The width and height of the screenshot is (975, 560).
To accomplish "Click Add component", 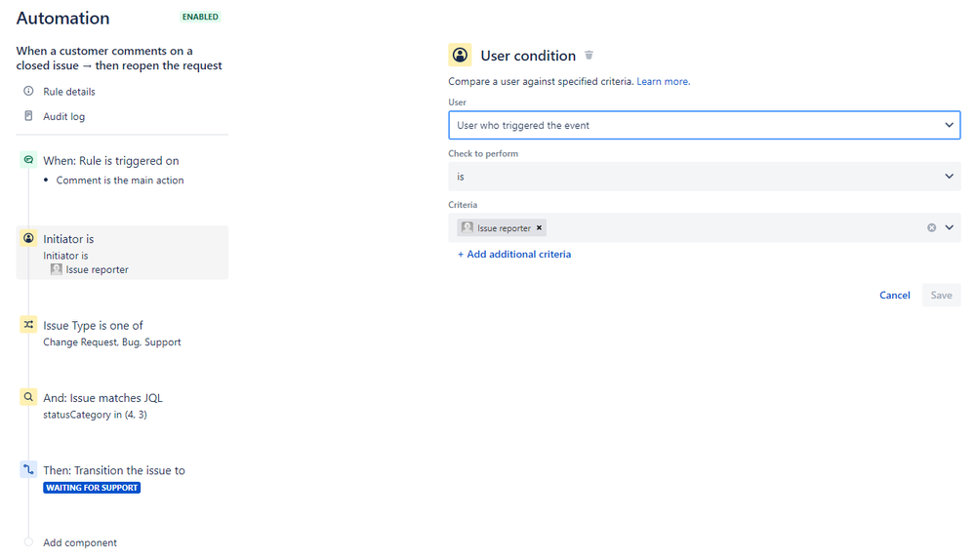I will point(80,542).
